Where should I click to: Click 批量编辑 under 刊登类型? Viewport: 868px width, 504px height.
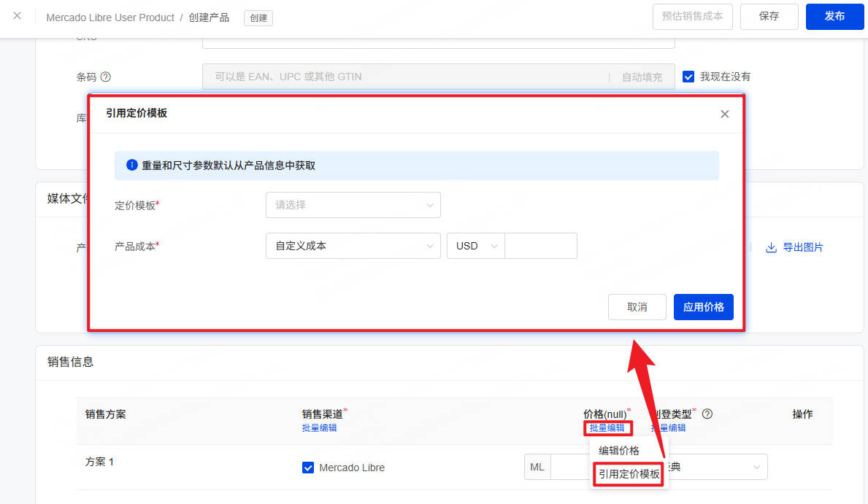pyautogui.click(x=669, y=427)
